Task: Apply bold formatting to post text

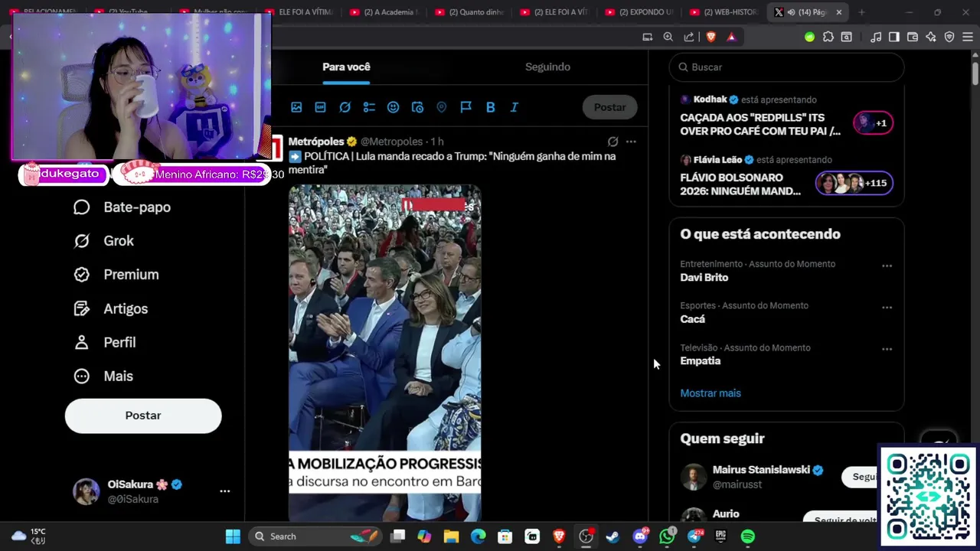Action: (x=490, y=107)
